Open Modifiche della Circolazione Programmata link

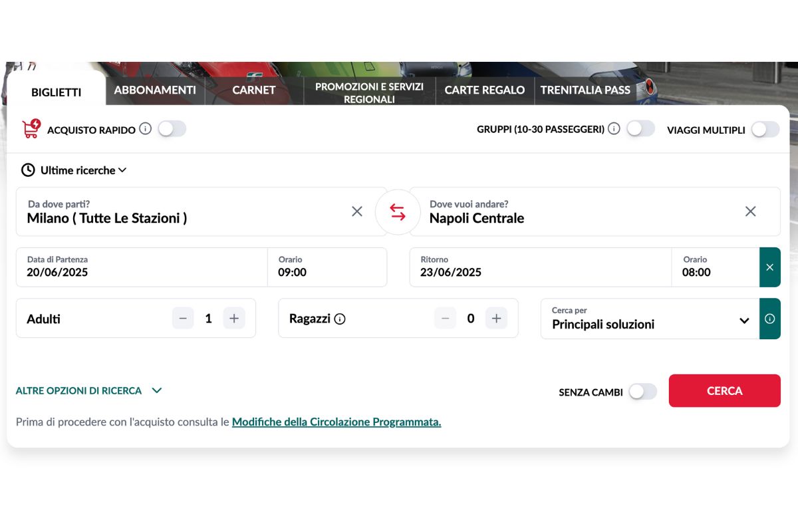[336, 422]
